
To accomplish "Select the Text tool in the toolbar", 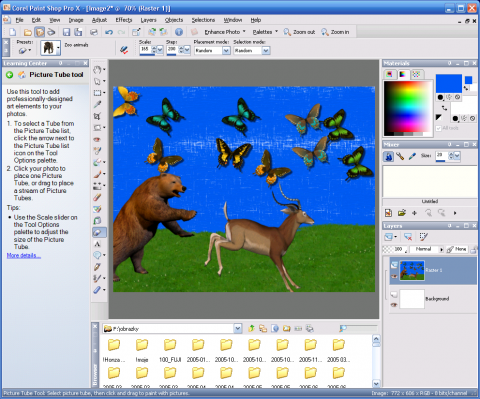I will coord(97,244).
